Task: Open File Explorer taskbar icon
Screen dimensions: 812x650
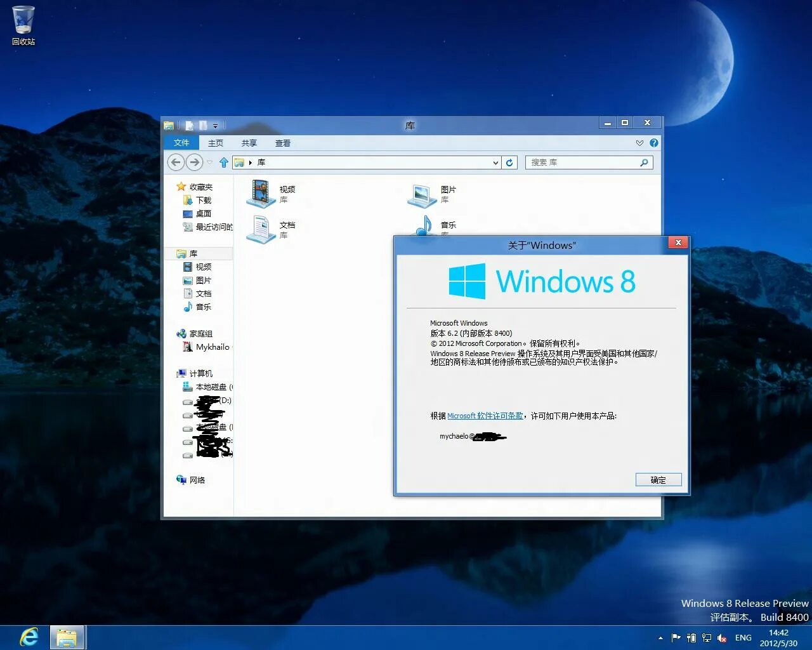Action: pyautogui.click(x=67, y=637)
